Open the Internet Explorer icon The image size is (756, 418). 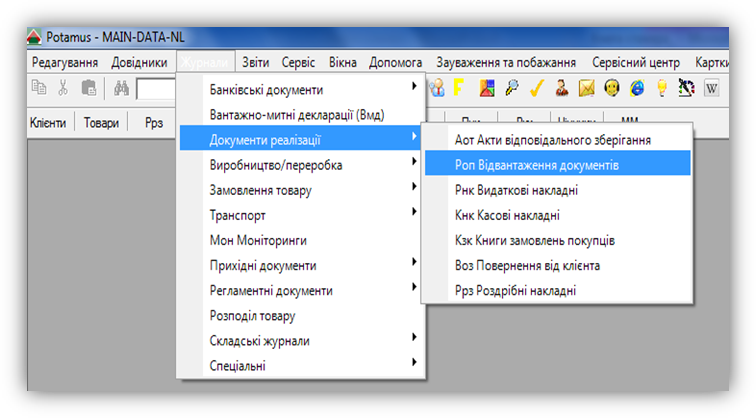637,88
